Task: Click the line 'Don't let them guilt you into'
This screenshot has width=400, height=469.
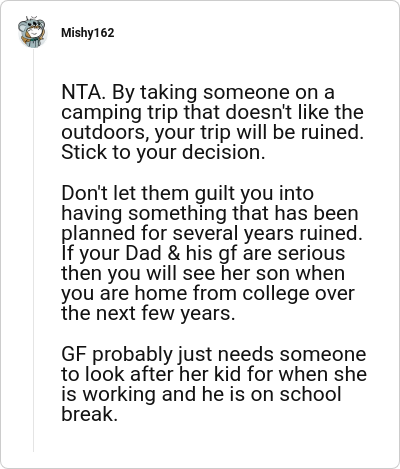Action: pyautogui.click(x=188, y=193)
